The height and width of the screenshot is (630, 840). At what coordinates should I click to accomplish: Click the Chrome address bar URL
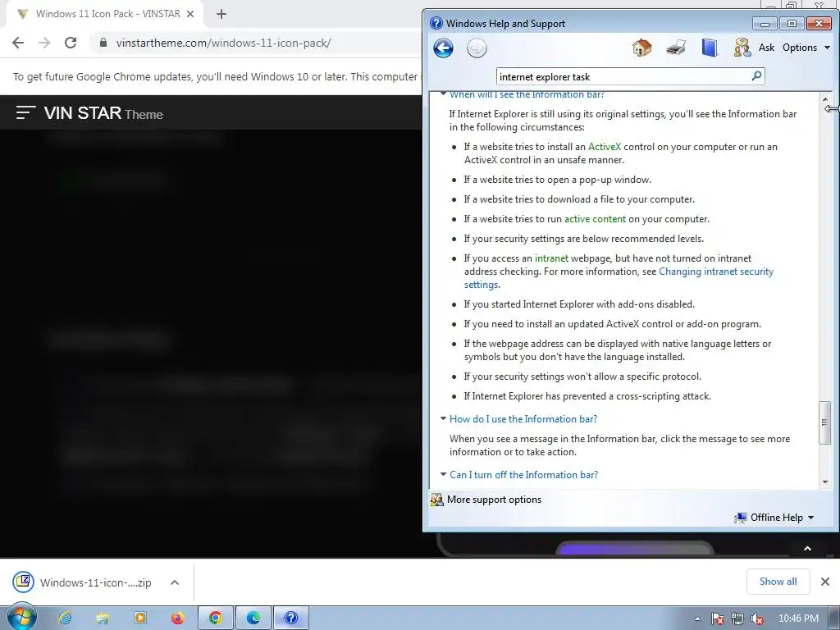(223, 43)
